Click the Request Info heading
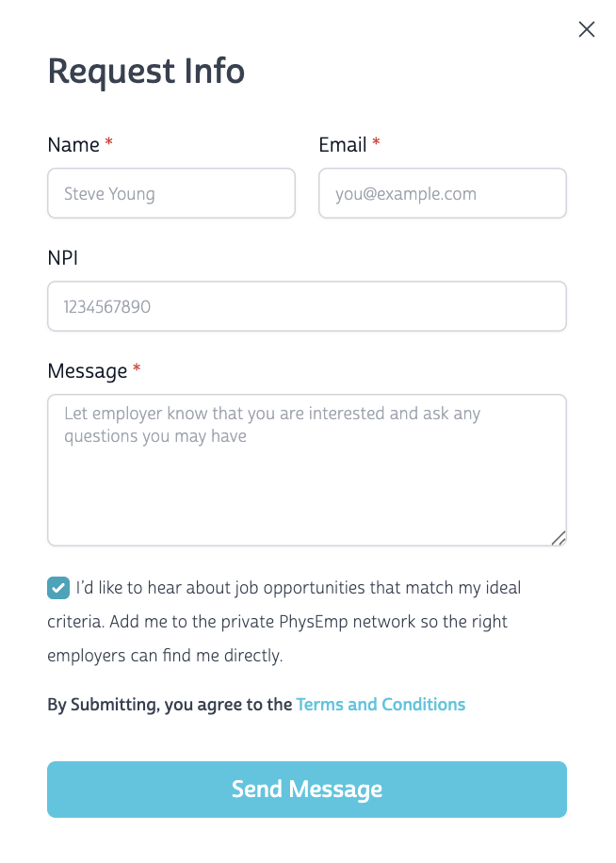 (146, 72)
